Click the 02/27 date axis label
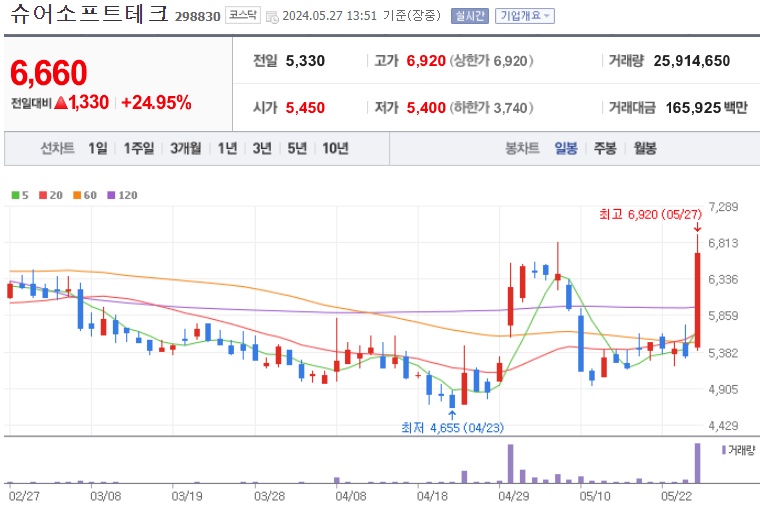The height and width of the screenshot is (510, 760). pos(24,496)
